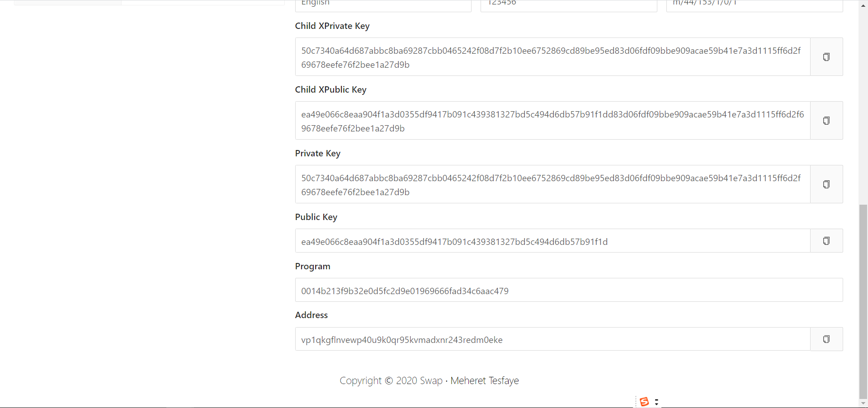
Task: Copy the Child XPublic Key value
Action: coord(826,121)
